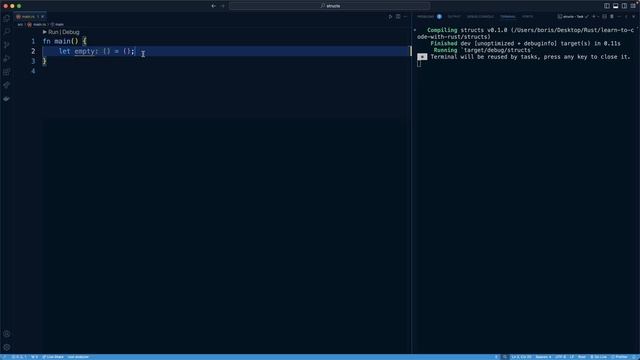Viewport: 640px width, 360px height.
Task: Open the editor more actions menu
Action: pyautogui.click(x=405, y=17)
